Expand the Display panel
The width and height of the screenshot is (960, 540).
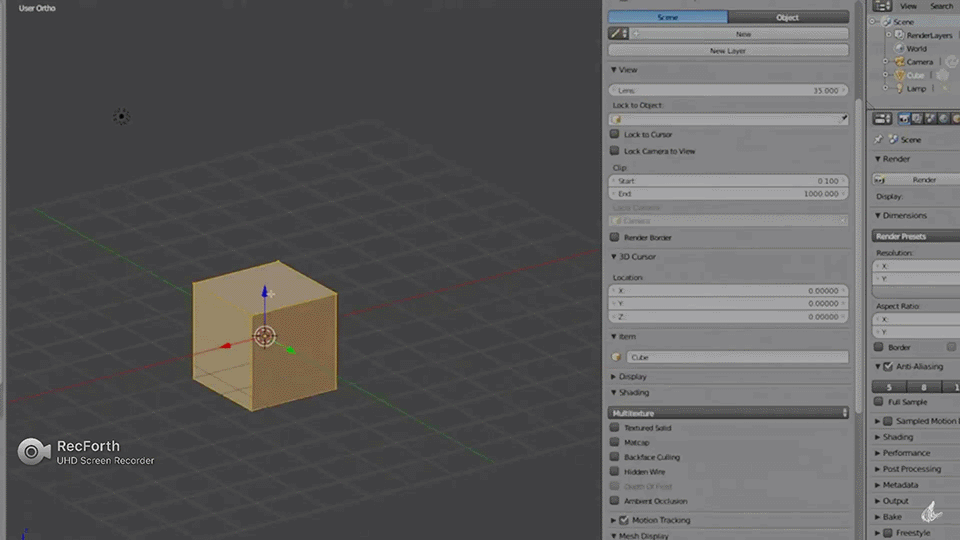tap(613, 377)
